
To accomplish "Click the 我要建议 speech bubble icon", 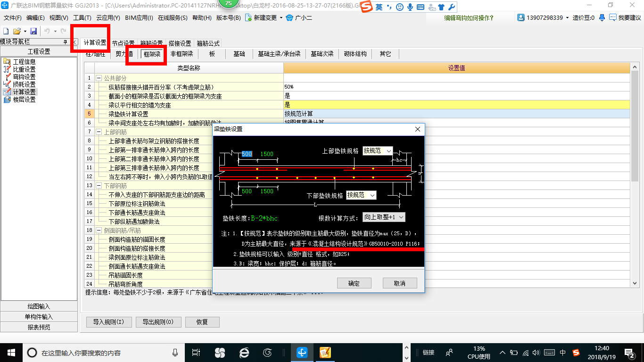I will click(x=613, y=17).
